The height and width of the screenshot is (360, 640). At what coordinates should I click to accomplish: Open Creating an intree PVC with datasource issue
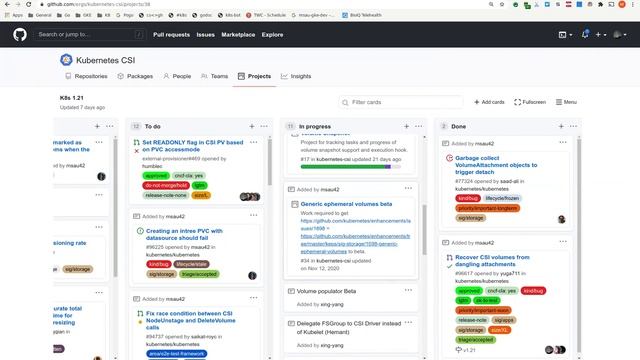[184, 234]
